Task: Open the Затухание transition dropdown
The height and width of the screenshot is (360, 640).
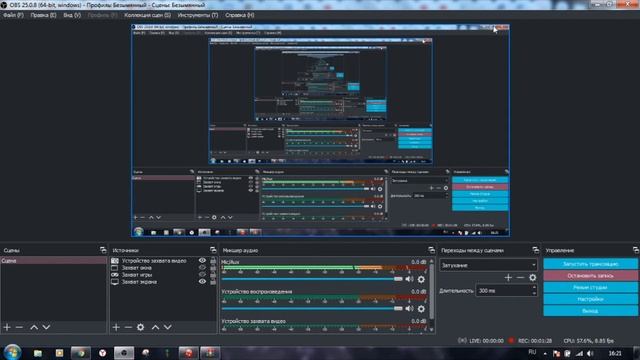Action: 488,265
